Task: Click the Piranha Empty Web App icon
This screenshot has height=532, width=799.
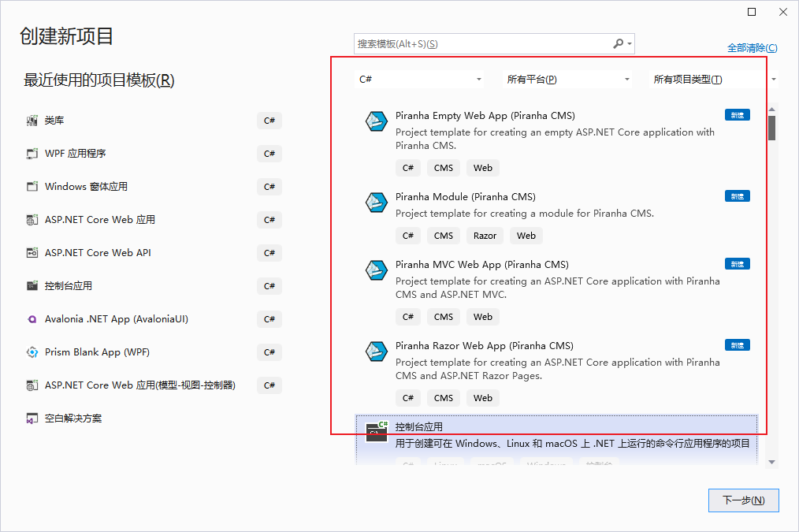Action: 377,121
